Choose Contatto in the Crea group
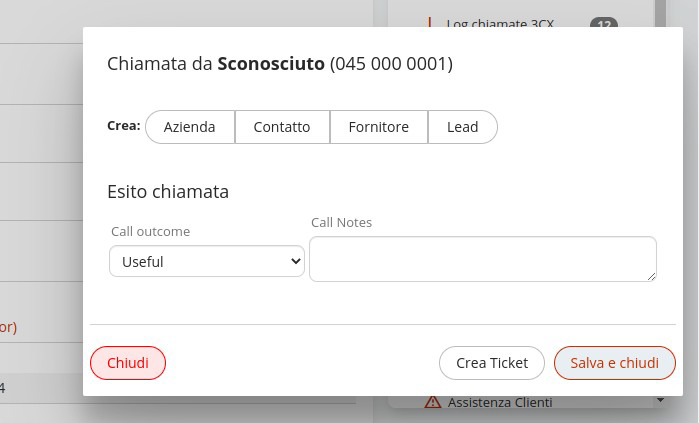Screen dimensions: 699x423 (282, 127)
